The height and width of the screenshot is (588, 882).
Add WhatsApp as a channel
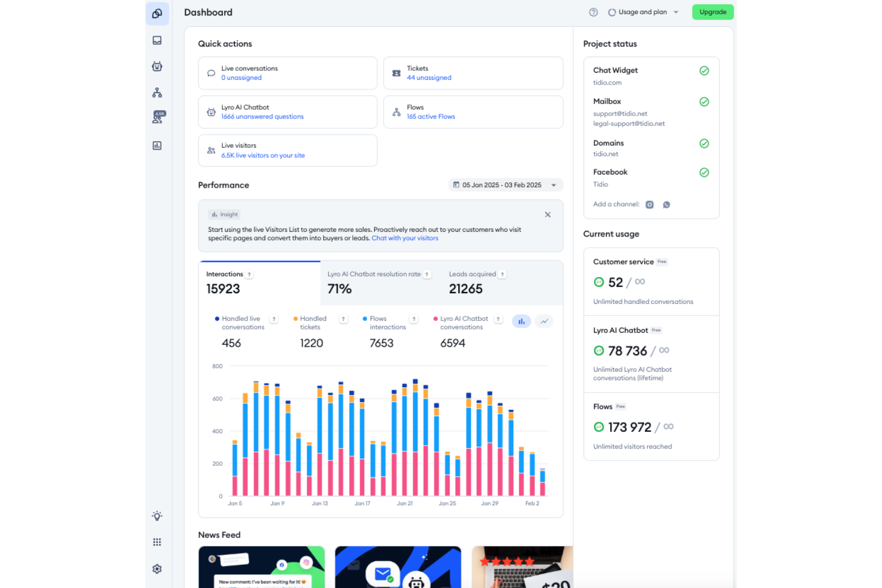666,204
